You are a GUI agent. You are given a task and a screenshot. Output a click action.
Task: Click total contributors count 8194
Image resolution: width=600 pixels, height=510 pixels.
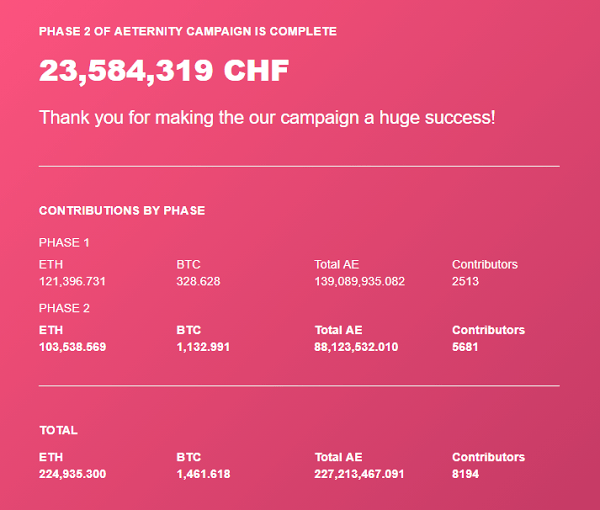tap(465, 474)
